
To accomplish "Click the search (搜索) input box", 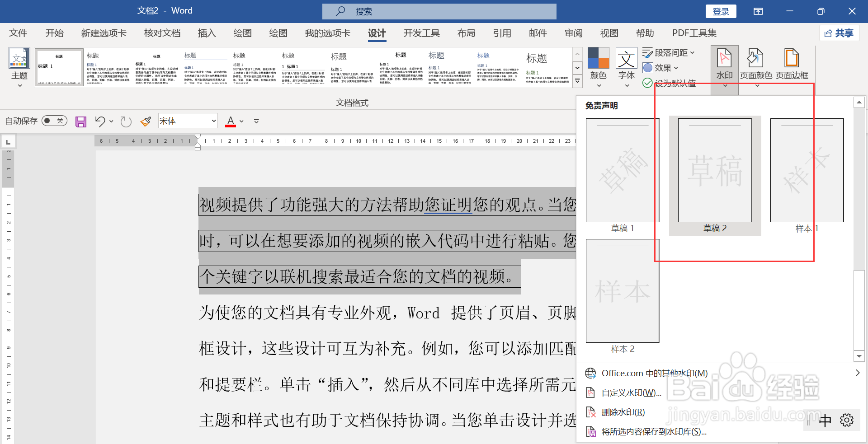I will pyautogui.click(x=439, y=11).
